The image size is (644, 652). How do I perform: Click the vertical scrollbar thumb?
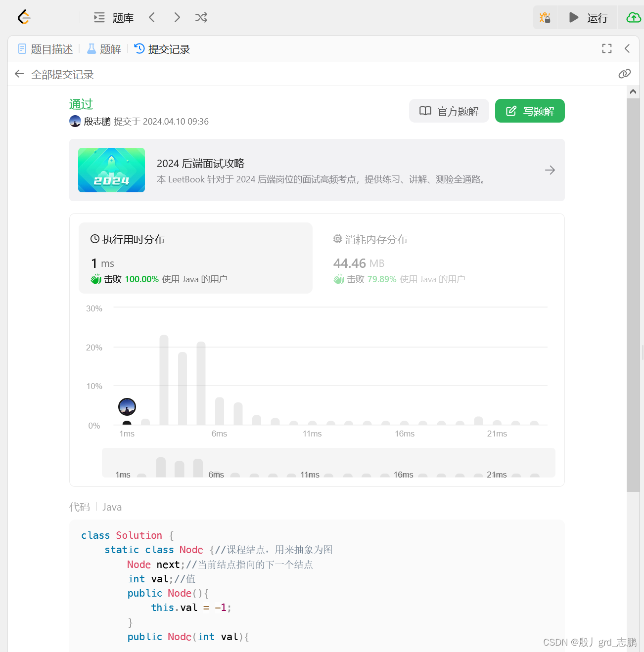tap(633, 294)
